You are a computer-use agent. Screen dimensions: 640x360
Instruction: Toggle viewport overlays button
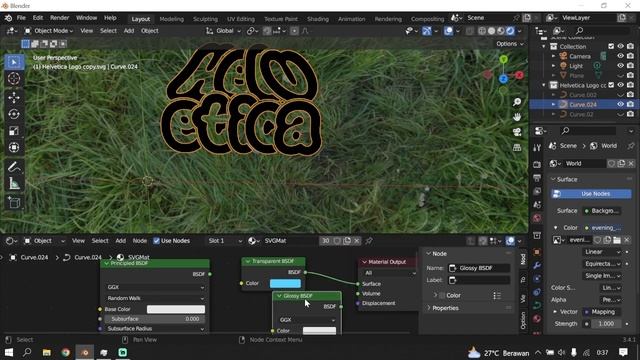pos(448,31)
